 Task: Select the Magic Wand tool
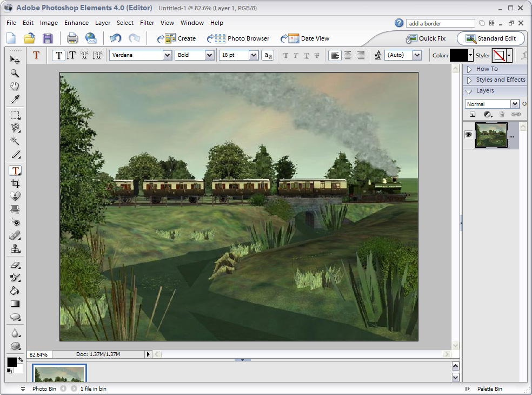[15, 141]
